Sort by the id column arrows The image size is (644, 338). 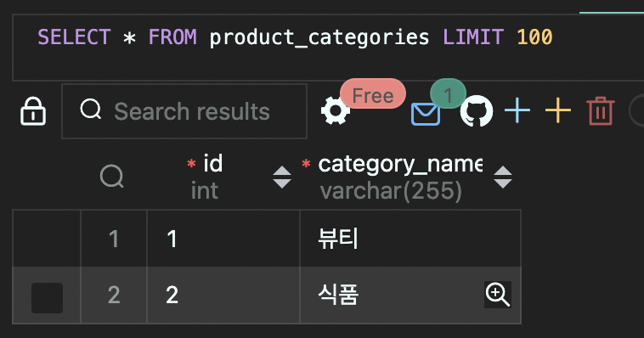coord(282,177)
